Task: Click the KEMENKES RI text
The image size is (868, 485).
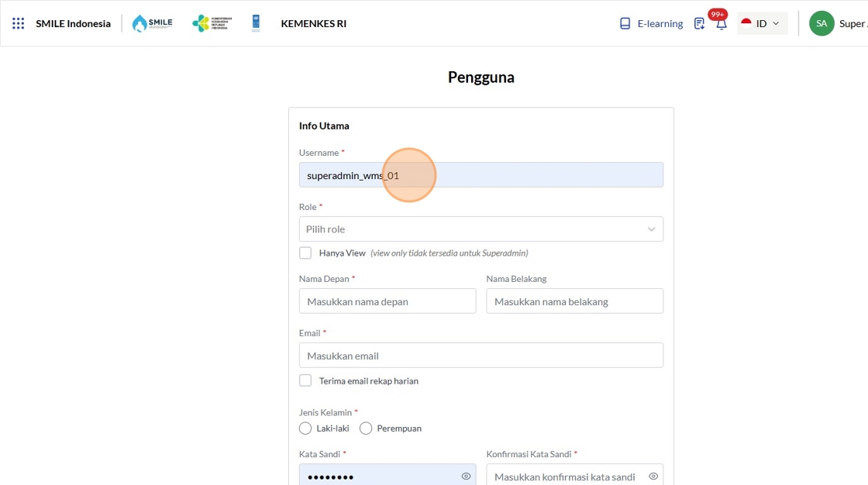Action: (313, 23)
